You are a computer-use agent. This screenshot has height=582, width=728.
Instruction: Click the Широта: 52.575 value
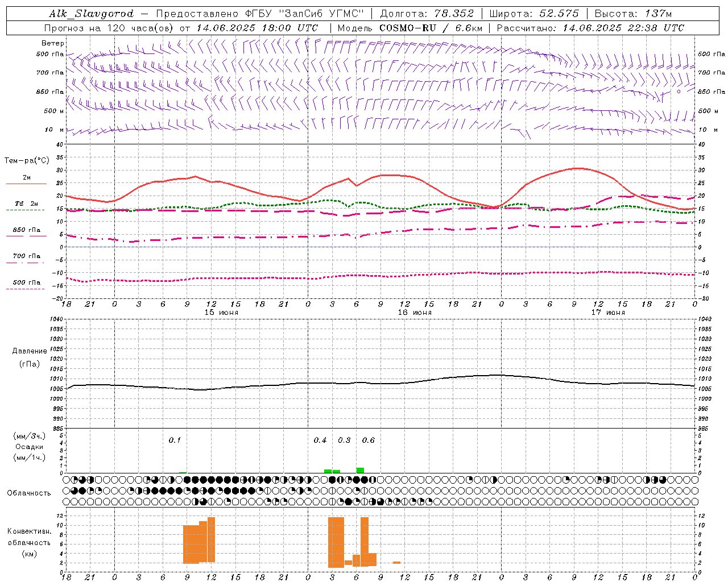pos(534,14)
